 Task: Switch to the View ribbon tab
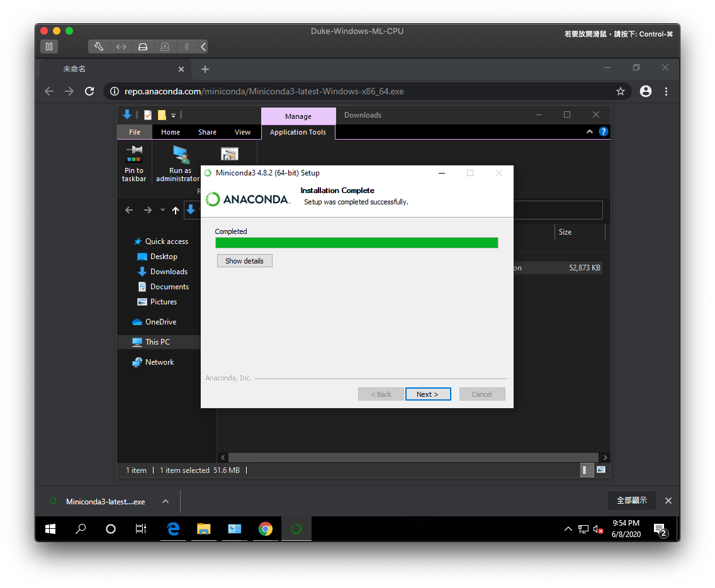pos(242,132)
